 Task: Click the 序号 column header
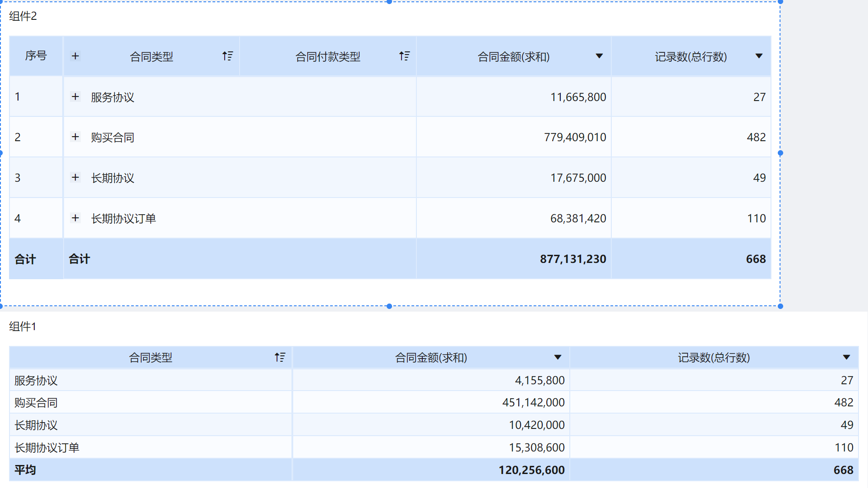[36, 56]
